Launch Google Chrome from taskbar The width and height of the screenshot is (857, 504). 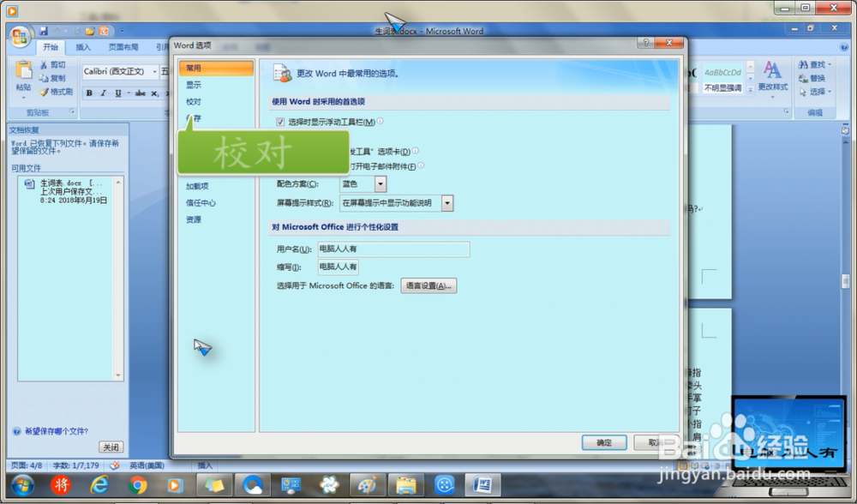137,485
